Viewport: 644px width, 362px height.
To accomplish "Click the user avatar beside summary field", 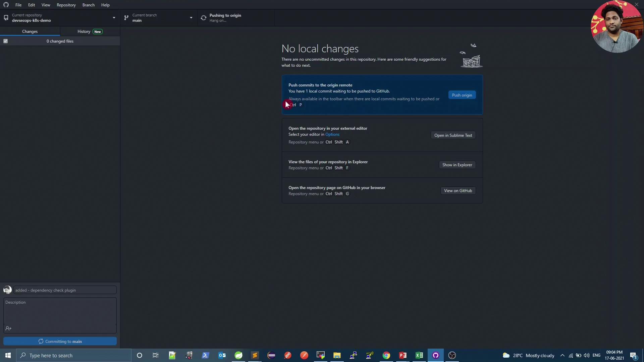I will 7,290.
